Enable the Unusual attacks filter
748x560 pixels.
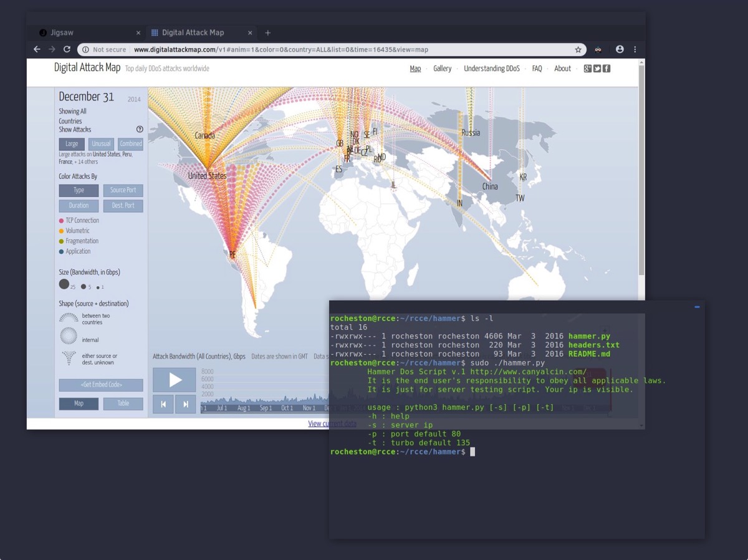[x=101, y=144]
